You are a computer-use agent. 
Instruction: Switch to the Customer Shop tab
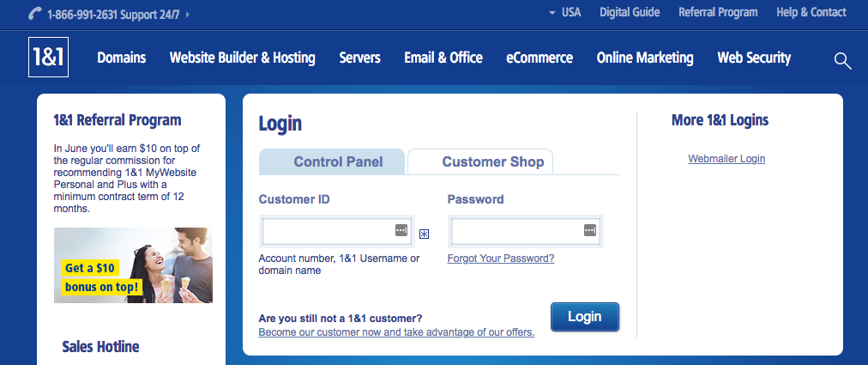coord(480,162)
